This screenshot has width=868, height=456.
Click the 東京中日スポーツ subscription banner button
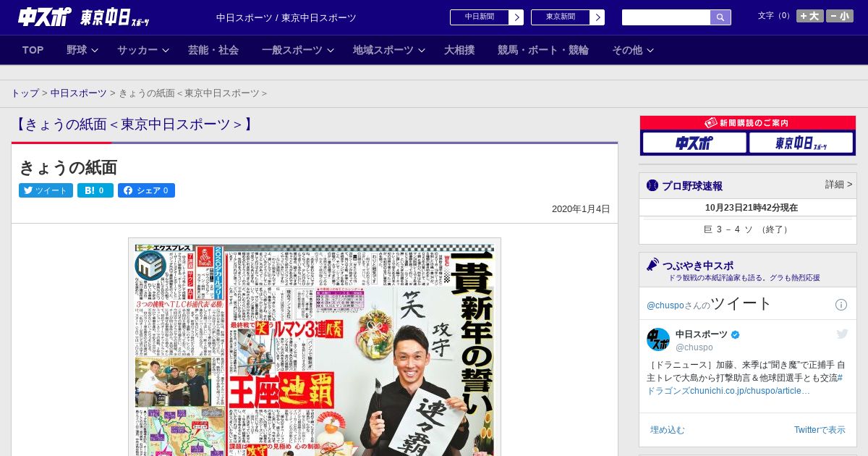[801, 143]
